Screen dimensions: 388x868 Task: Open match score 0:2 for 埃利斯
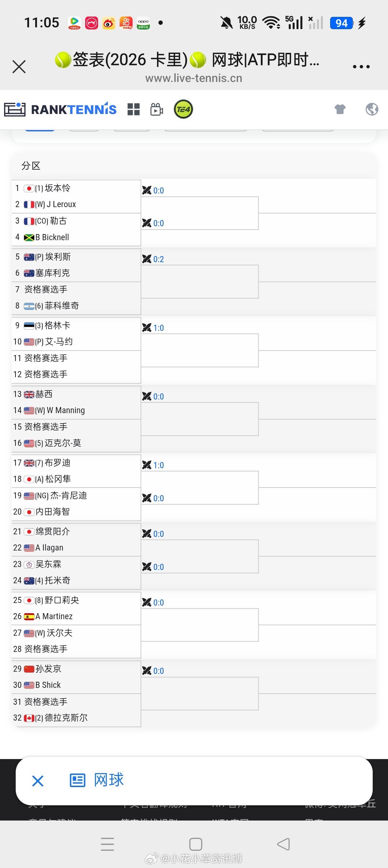point(158,259)
